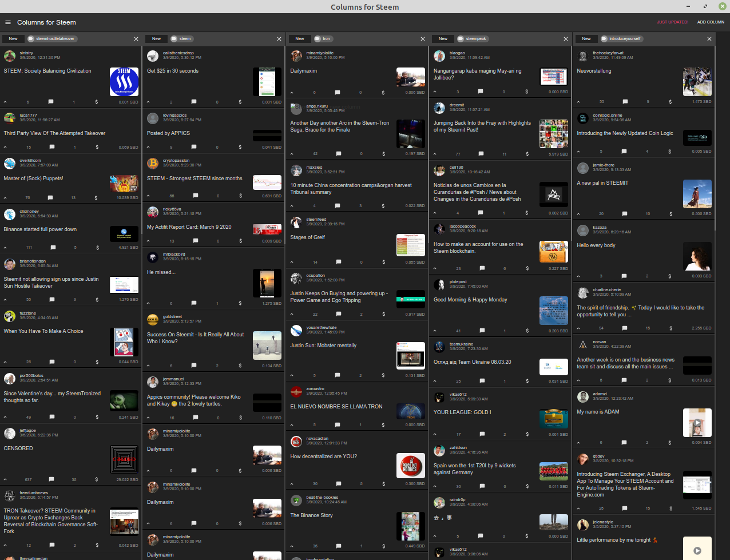Open the comment icon on the "CENSORED" post

[51, 479]
